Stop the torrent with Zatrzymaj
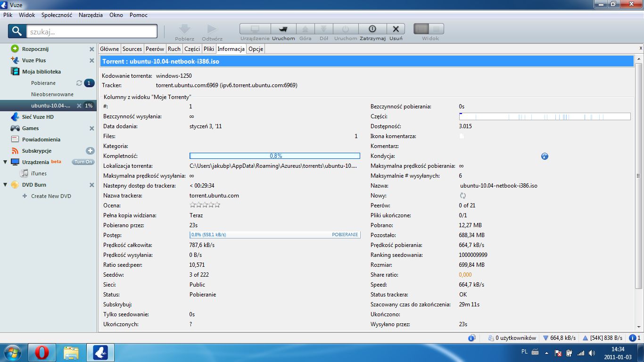The width and height of the screenshot is (644, 362). [x=372, y=29]
